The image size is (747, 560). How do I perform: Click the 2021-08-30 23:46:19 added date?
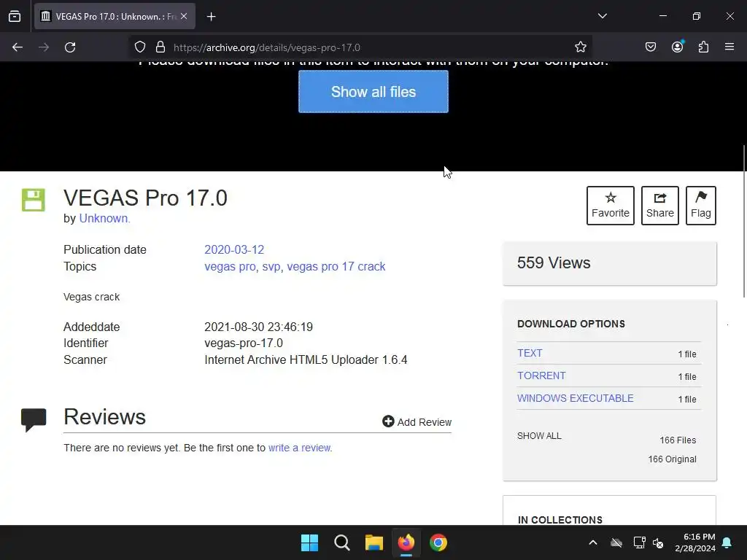coord(259,327)
